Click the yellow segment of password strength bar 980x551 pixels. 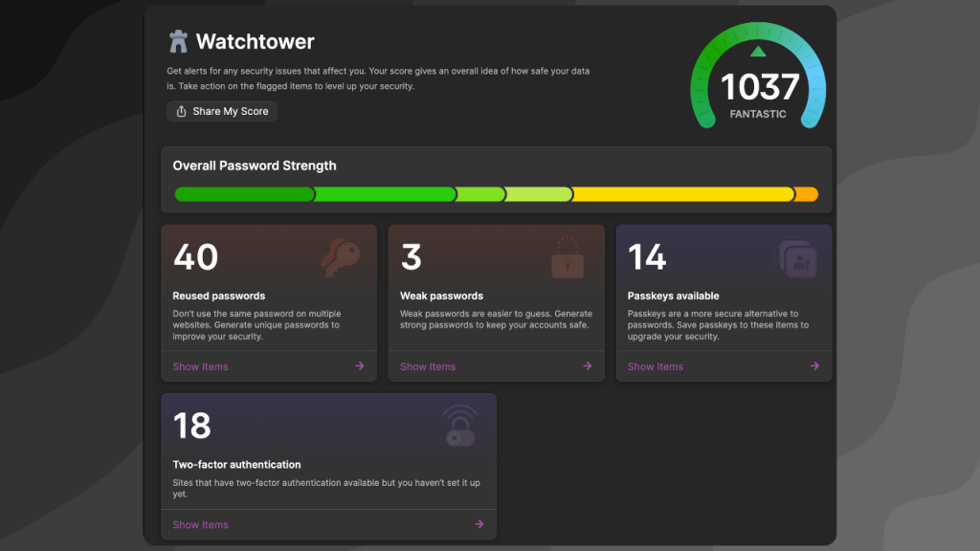point(683,194)
